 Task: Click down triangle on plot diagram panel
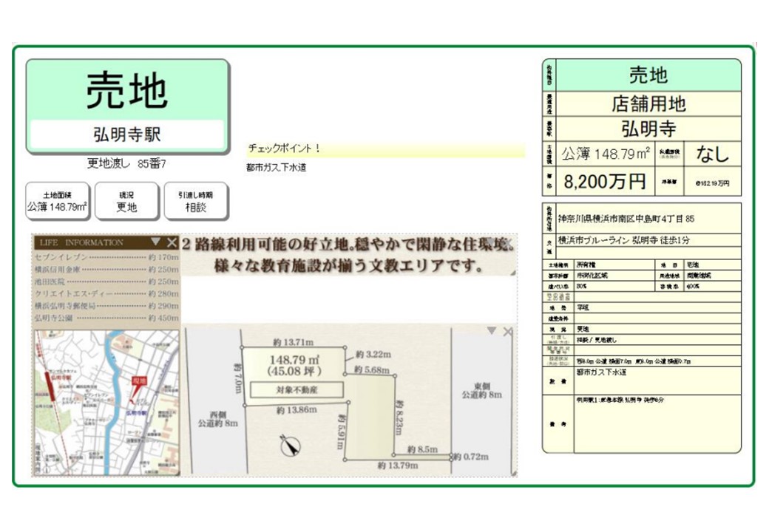pos(492,331)
